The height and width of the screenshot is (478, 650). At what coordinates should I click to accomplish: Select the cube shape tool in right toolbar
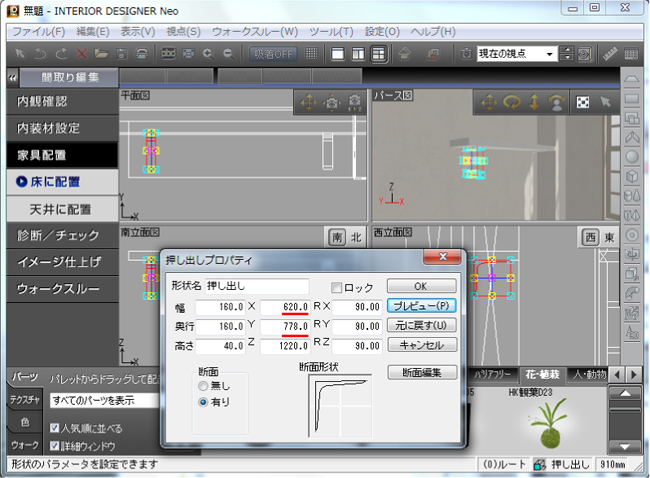(x=633, y=175)
